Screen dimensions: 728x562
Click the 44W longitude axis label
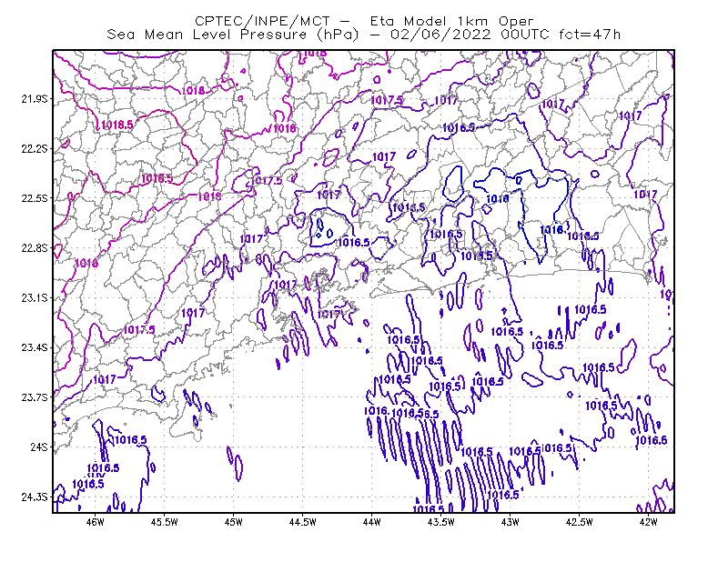371,522
